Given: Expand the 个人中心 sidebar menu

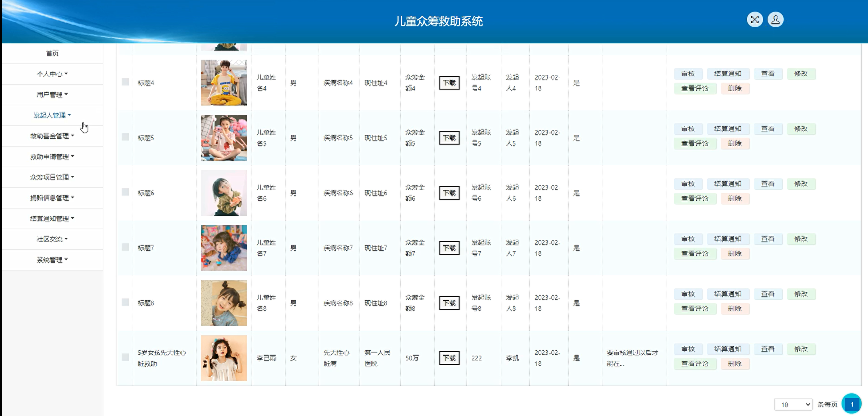Looking at the screenshot, I should click(52, 74).
